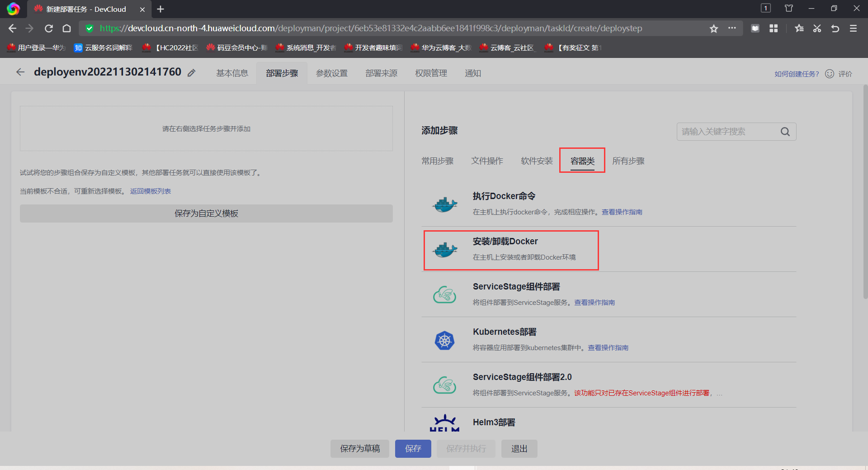Open 查看操作指南 link under 执行Docker命令
This screenshot has width=868, height=470.
622,212
